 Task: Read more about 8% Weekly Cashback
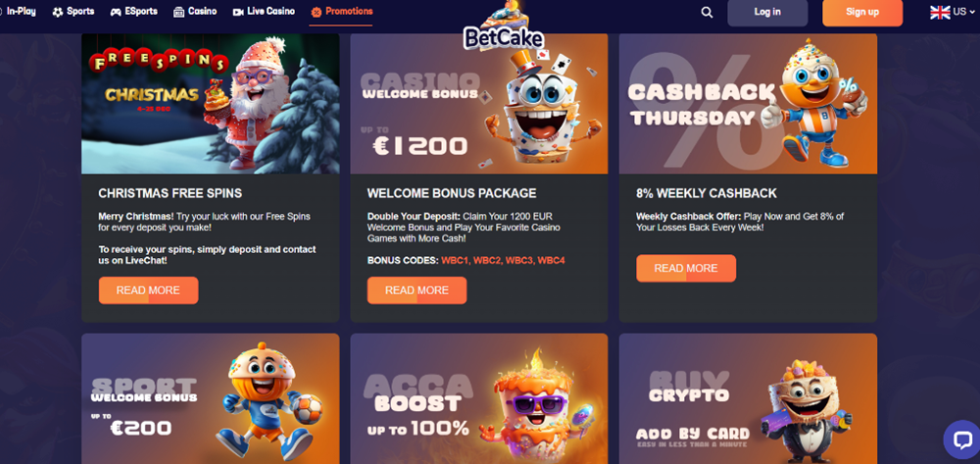(686, 268)
